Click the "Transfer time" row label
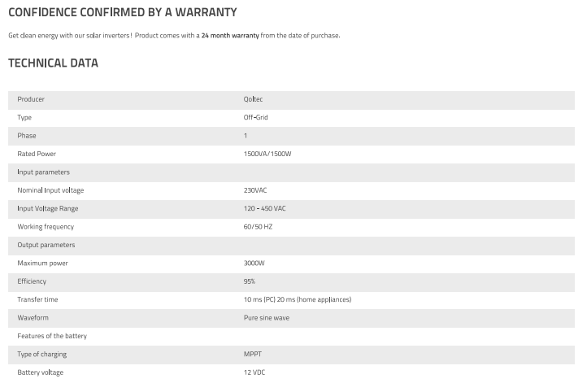Viewport: 587px width, 392px height. [x=37, y=299]
